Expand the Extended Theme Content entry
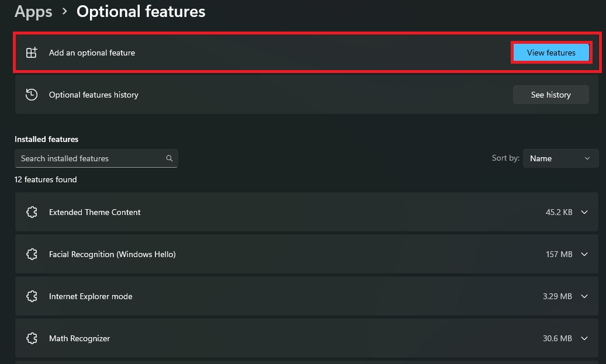Image resolution: width=606 pixels, height=364 pixels. [584, 213]
